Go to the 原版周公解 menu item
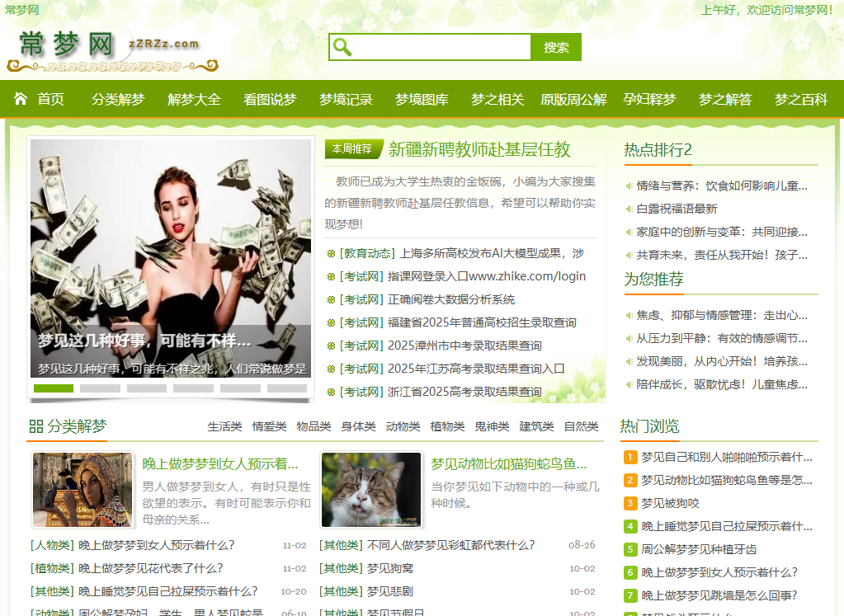 pyautogui.click(x=573, y=100)
